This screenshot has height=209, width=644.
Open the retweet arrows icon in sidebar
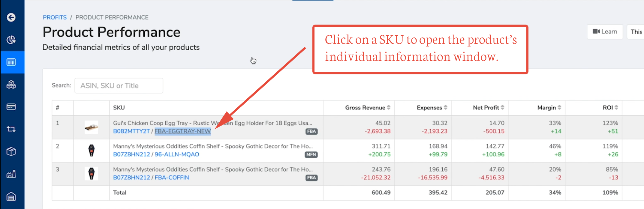point(11,129)
